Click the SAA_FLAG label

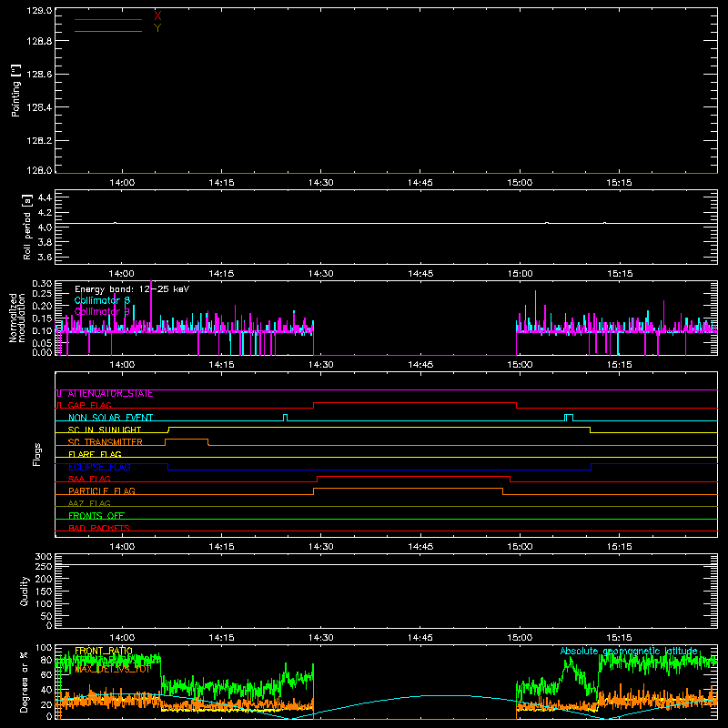[x=89, y=480]
